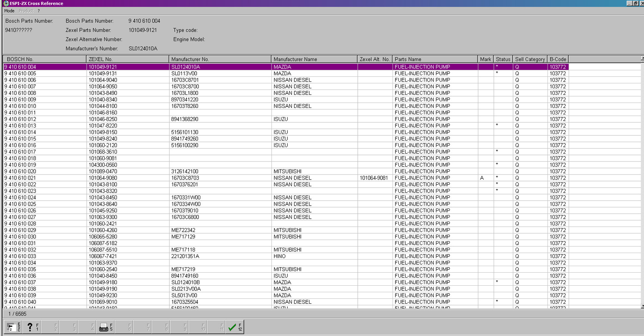This screenshot has height=336, width=644.
Task: Select row with Manufacturer No. ME722342
Action: point(183,231)
